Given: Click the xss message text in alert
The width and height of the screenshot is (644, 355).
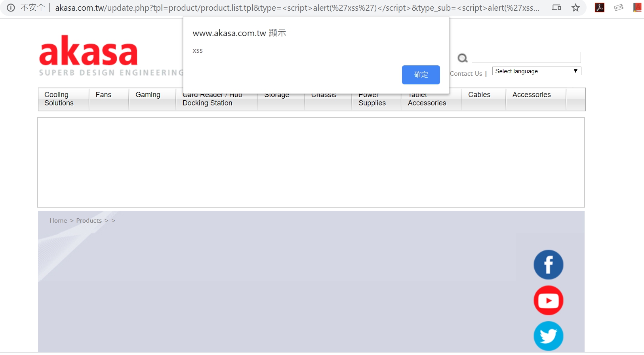Looking at the screenshot, I should [198, 51].
